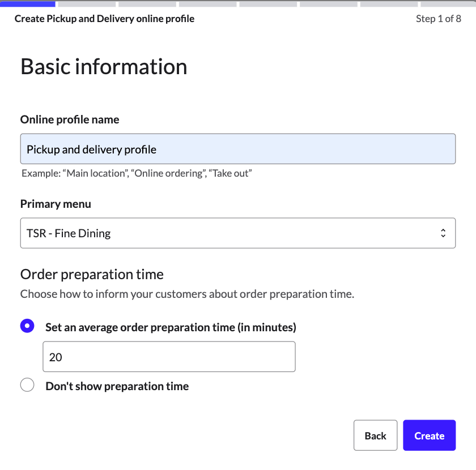Viewport: 476px width, 470px height.
Task: Click the 'Create Pickup and Delivery online profile' header
Action: 104,19
